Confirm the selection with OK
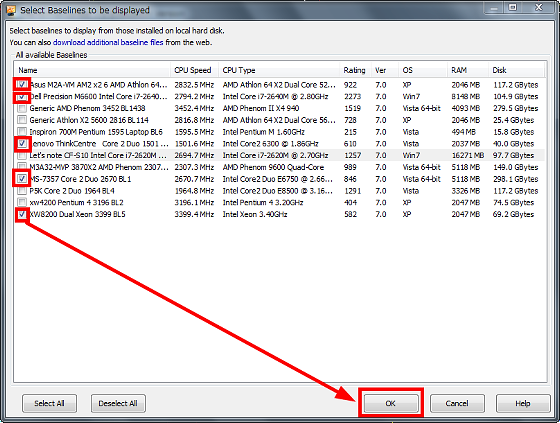This screenshot has height=423, width=560. coord(391,403)
